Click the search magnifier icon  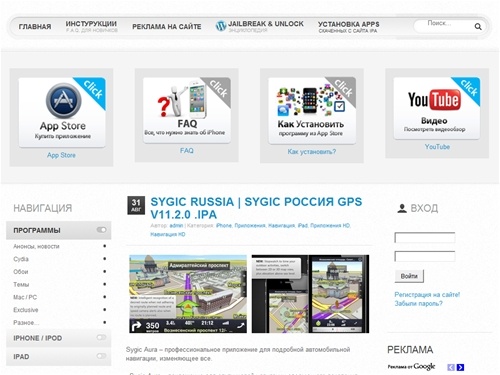pos(478,26)
